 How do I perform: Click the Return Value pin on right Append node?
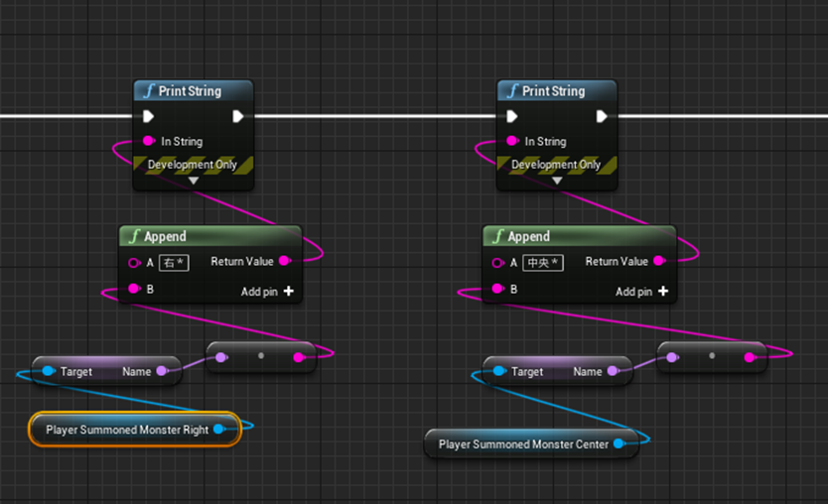point(659,260)
